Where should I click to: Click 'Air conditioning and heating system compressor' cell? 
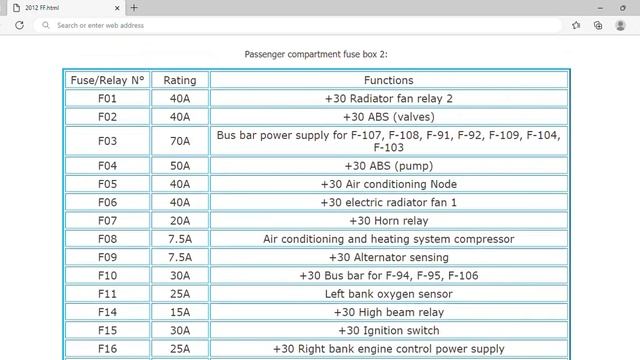(389, 239)
